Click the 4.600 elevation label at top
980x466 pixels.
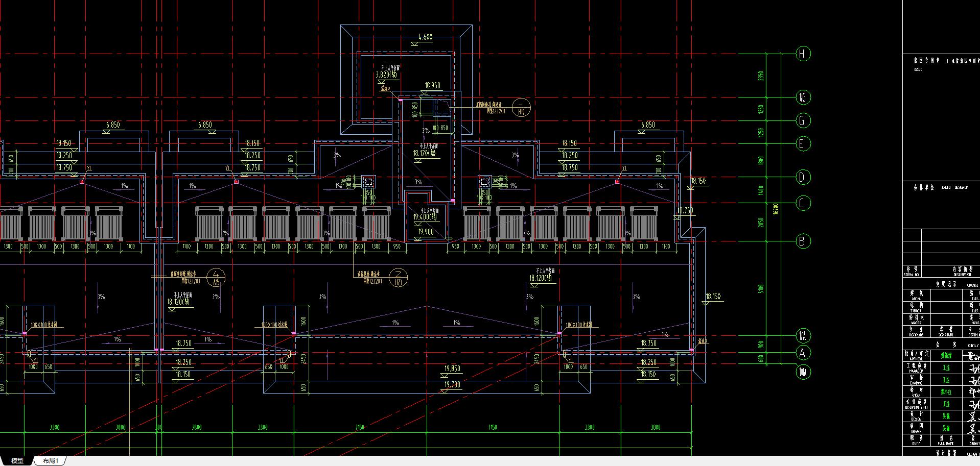pyautogui.click(x=425, y=37)
